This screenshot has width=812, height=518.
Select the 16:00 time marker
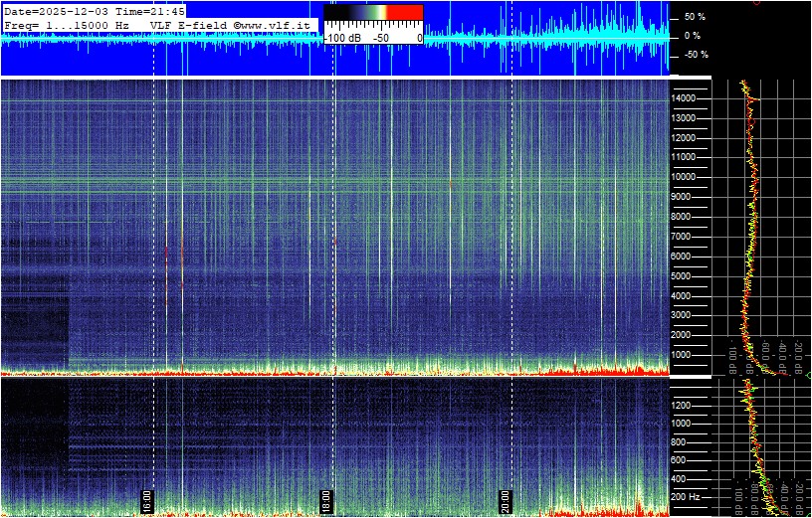point(147,499)
